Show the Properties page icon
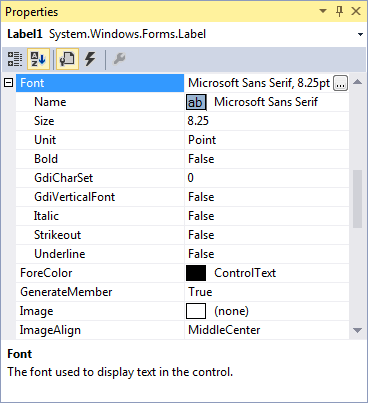The width and height of the screenshot is (368, 403). (67, 59)
